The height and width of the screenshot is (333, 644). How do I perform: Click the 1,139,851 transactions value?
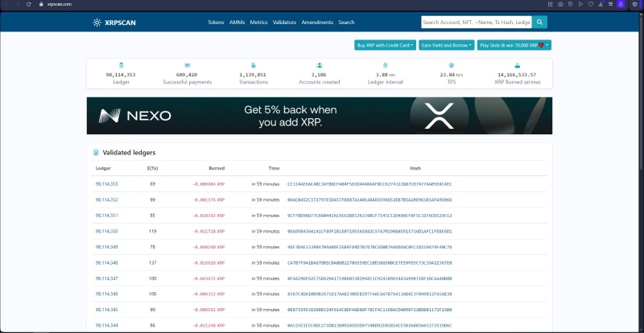pyautogui.click(x=253, y=75)
